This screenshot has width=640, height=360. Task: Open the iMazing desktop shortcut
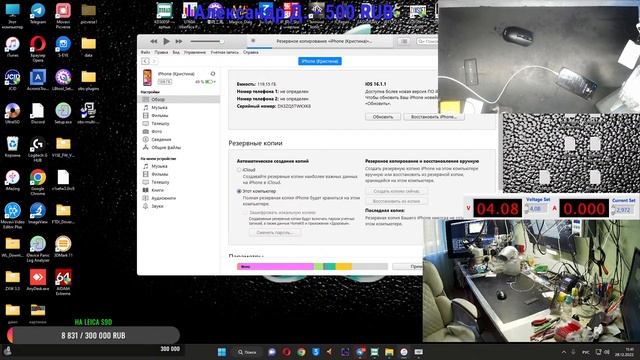(x=12, y=180)
